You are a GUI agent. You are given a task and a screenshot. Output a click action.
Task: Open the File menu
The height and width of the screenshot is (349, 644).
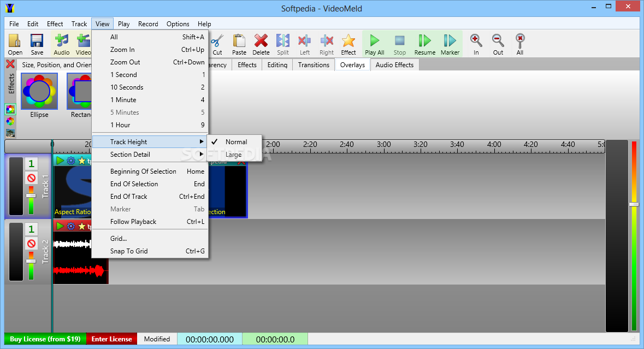(x=14, y=24)
